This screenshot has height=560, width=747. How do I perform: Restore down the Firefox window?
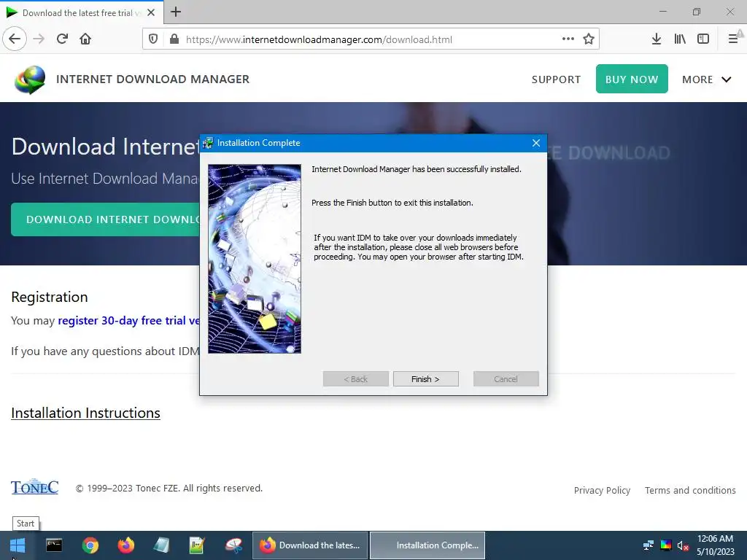point(697,12)
